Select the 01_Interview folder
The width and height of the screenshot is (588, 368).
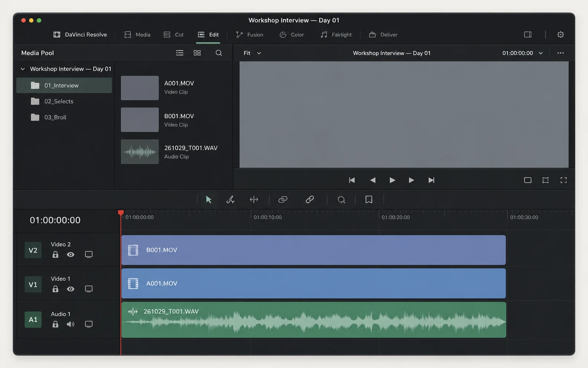click(64, 85)
